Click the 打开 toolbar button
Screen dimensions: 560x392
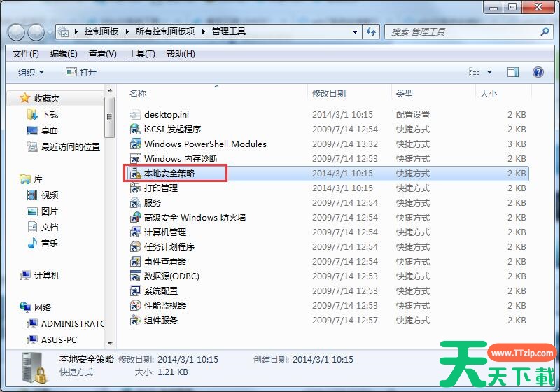81,73
